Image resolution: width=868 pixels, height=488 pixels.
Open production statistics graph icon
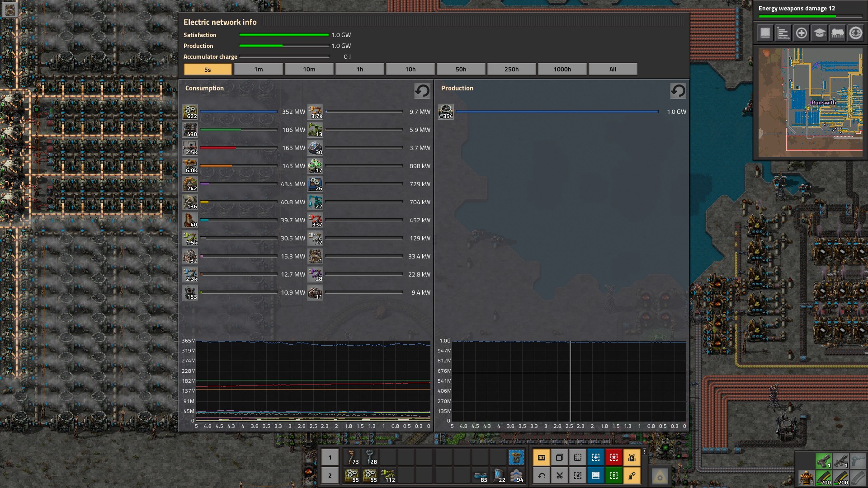(x=783, y=33)
